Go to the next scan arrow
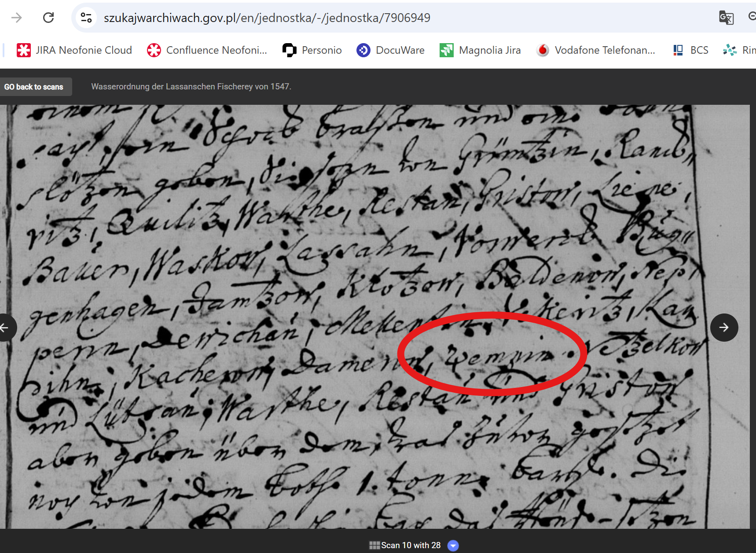The image size is (756, 553). tap(724, 328)
